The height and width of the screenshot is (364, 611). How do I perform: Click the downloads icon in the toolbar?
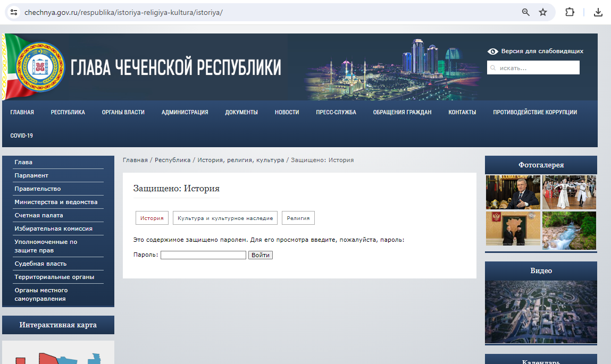click(x=598, y=12)
